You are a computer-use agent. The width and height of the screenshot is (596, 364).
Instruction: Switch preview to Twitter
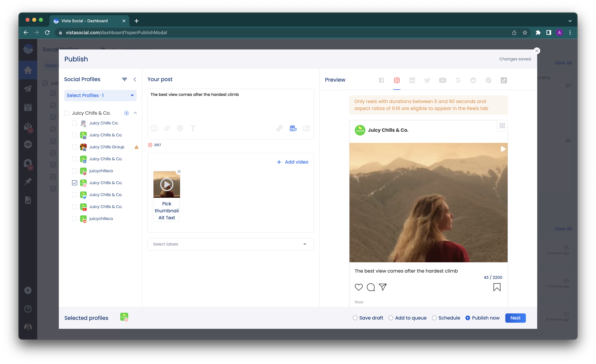click(x=427, y=80)
